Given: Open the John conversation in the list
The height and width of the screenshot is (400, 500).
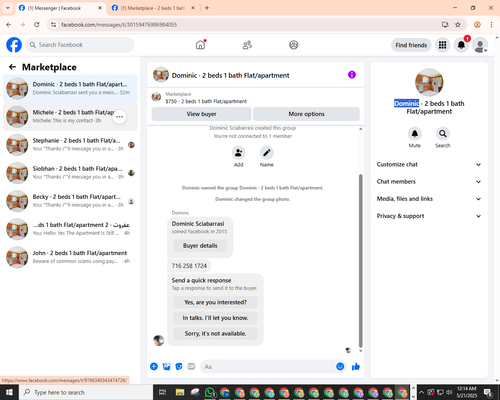Looking at the screenshot, I should coord(70,257).
